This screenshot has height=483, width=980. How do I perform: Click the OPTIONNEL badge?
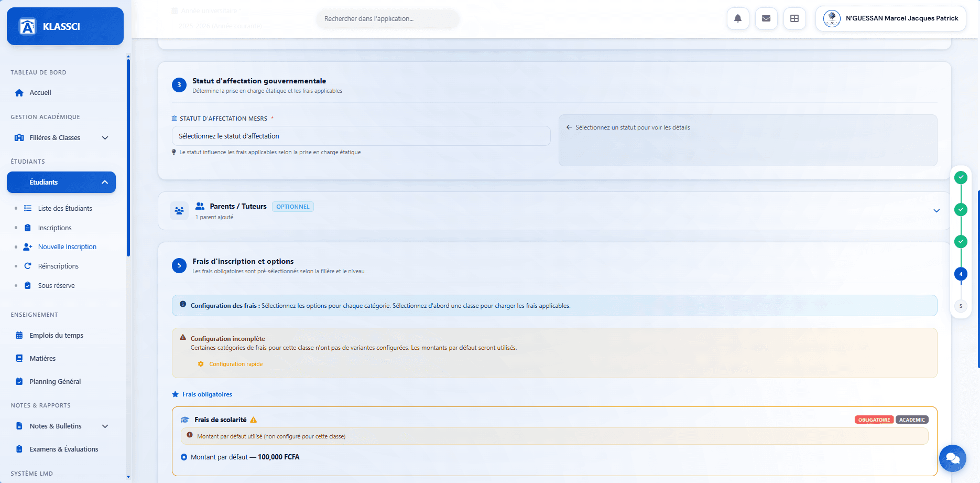(x=293, y=207)
